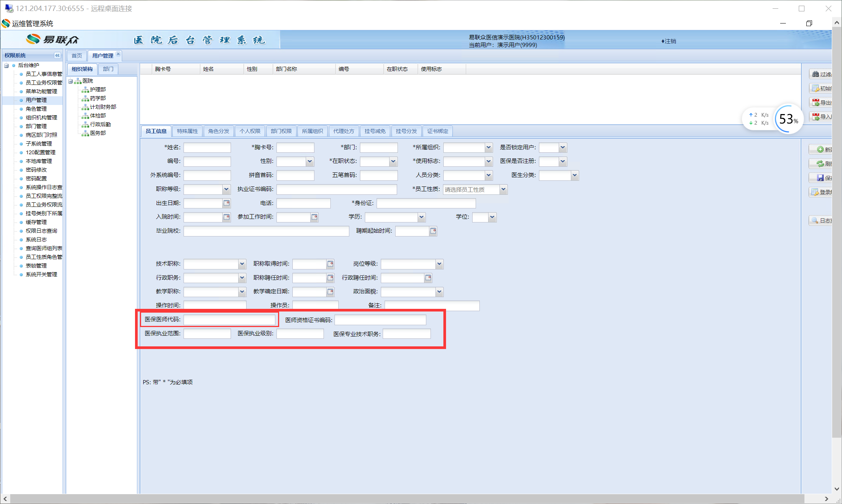Screen dimensions: 842x504
Task: Switch to the 角色分发 tab
Action: [x=218, y=131]
